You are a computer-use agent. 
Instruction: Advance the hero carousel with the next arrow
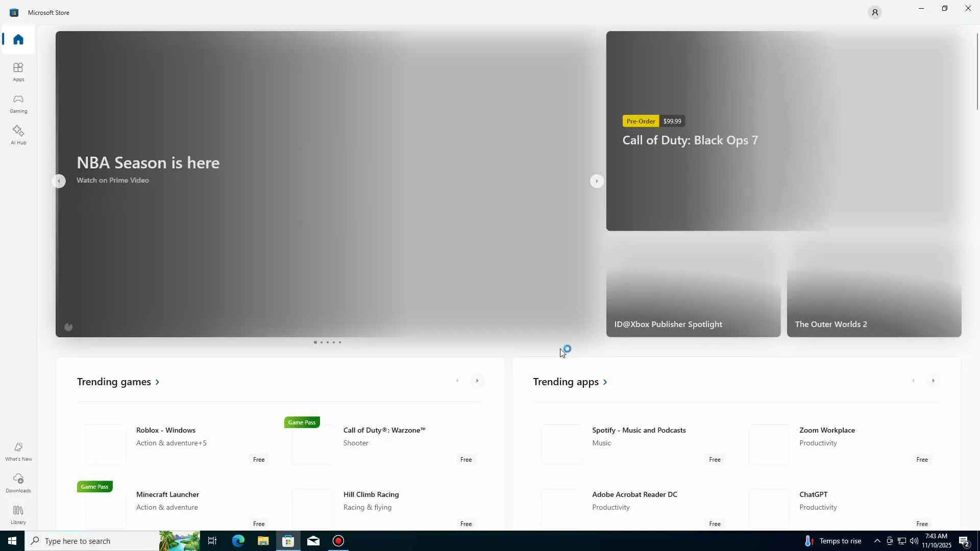pyautogui.click(x=596, y=181)
